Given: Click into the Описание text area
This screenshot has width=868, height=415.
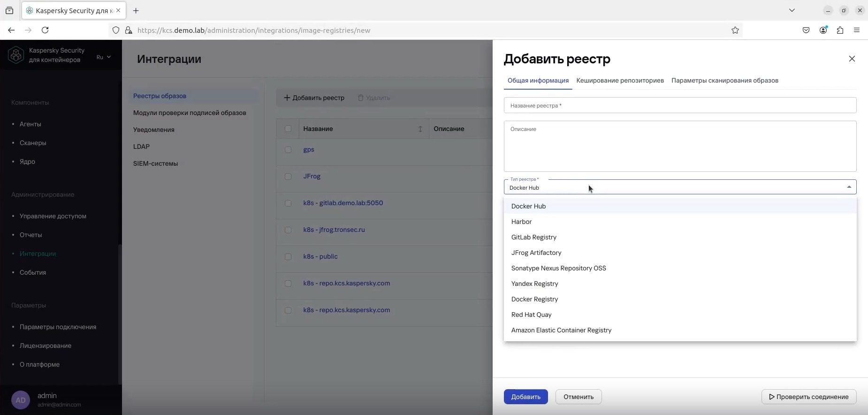Looking at the screenshot, I should point(680,146).
